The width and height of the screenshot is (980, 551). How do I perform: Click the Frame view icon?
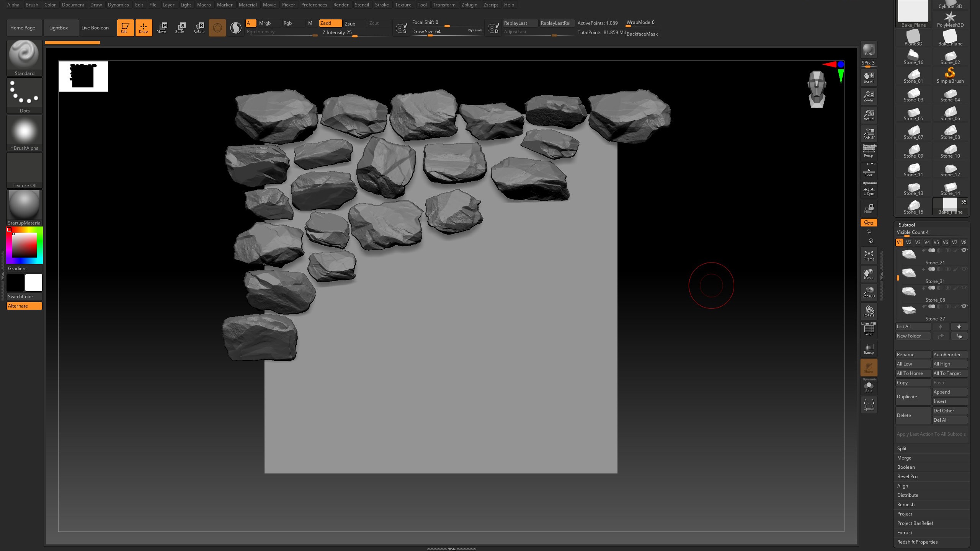point(869,255)
